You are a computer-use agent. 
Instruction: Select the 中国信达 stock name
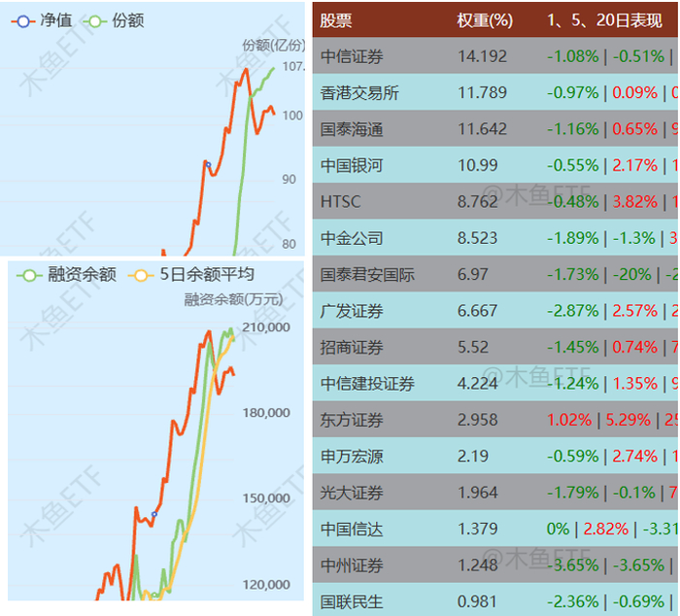[x=352, y=530]
